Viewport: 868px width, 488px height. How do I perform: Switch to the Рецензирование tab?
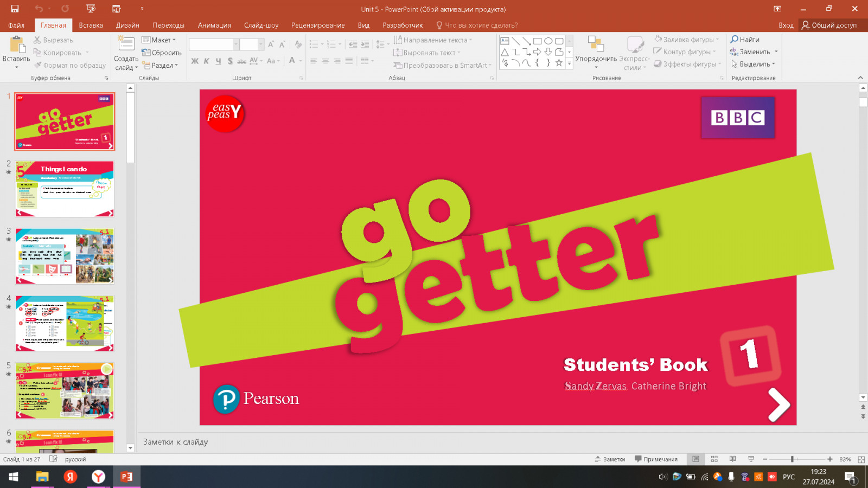tap(318, 25)
